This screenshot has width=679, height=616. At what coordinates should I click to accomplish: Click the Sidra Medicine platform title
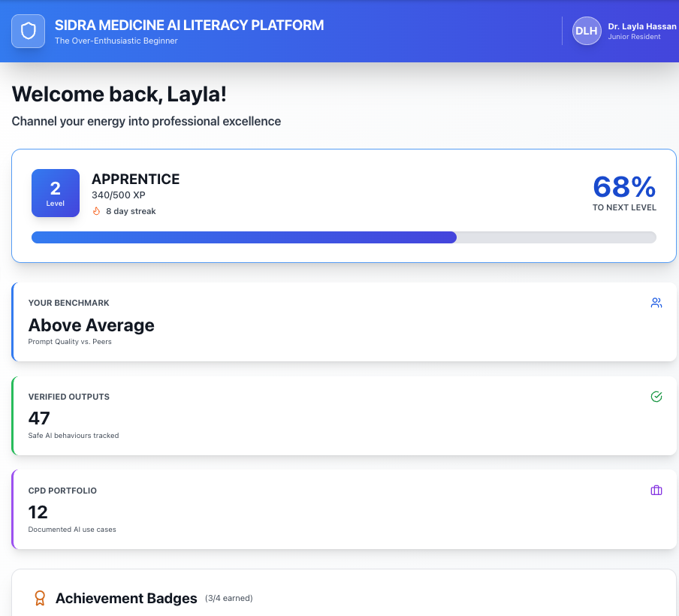coord(189,25)
